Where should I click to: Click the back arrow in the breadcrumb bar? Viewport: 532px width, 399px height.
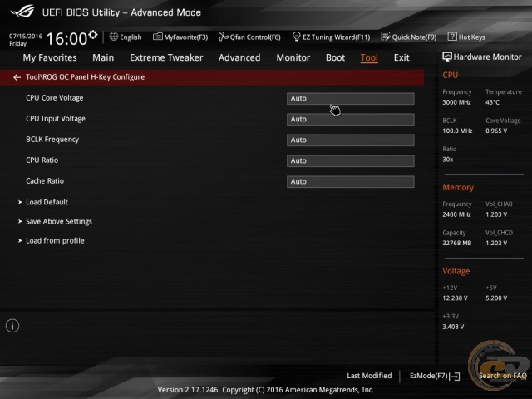pyautogui.click(x=17, y=77)
